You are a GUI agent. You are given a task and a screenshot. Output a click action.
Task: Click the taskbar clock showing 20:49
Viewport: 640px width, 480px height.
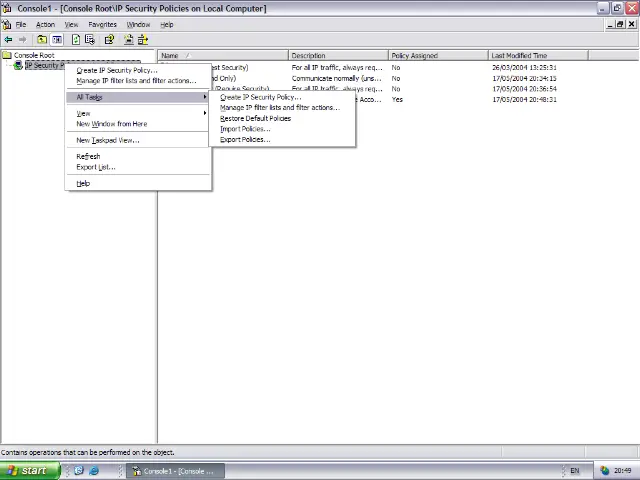pyautogui.click(x=622, y=471)
